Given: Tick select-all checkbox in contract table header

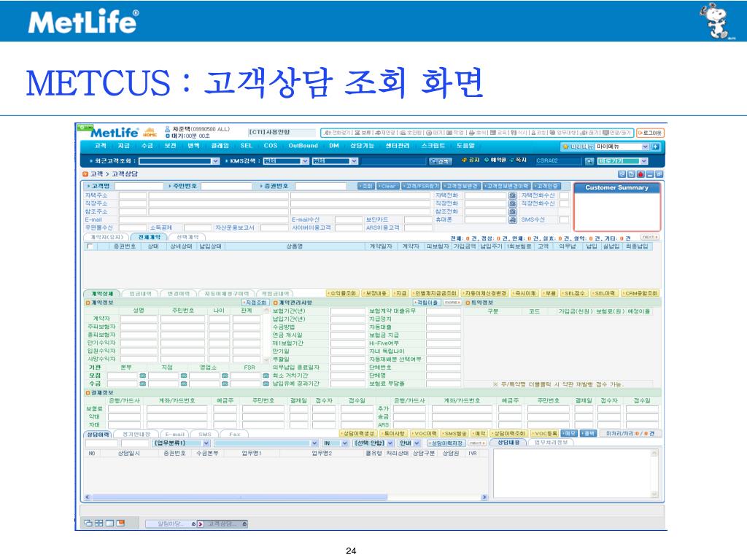Looking at the screenshot, I should tap(90, 246).
